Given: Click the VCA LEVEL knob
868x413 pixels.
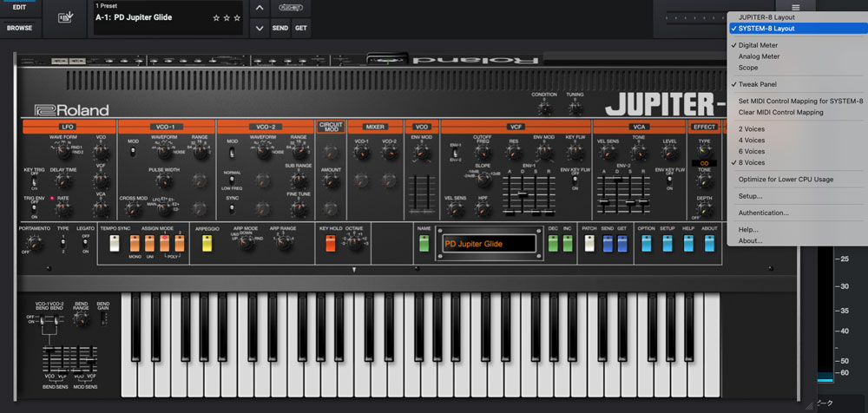Looking at the screenshot, I should coord(669,152).
